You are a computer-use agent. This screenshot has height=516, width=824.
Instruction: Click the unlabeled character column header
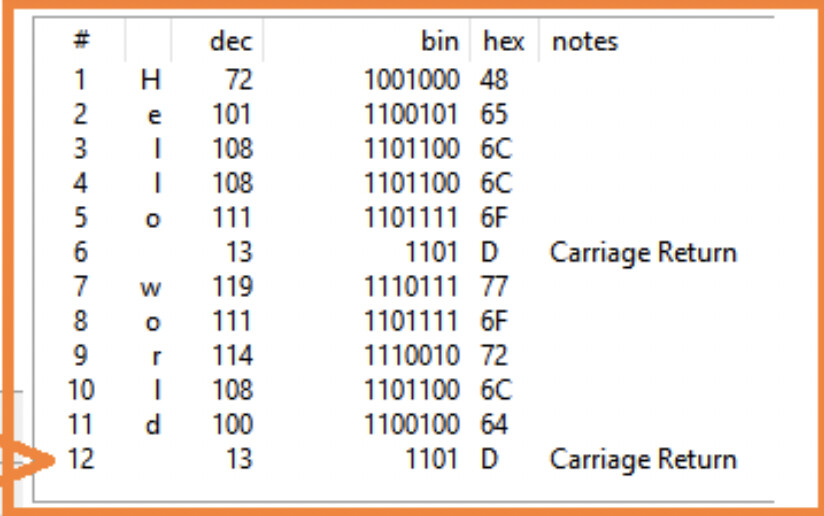click(x=148, y=41)
